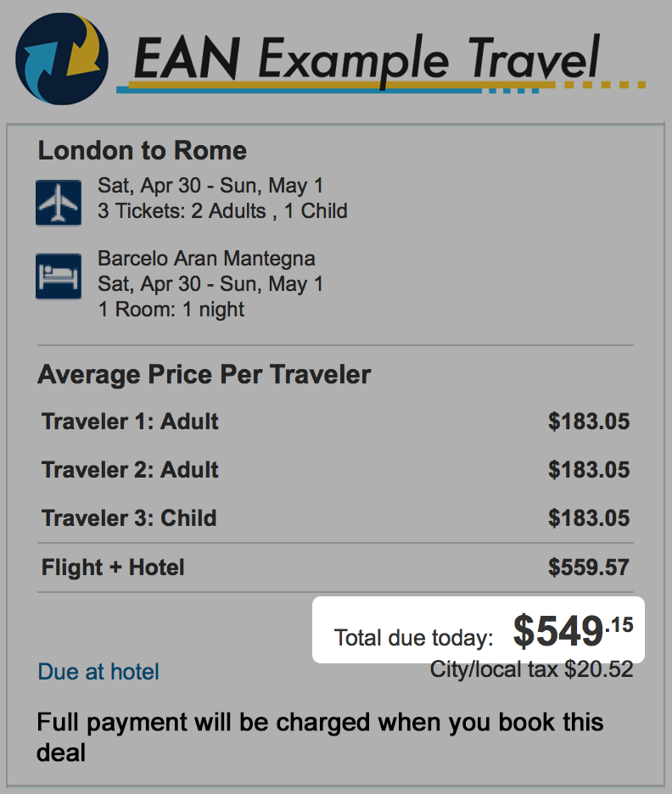Click the flight dates Sat, Apr 30 - Sun, May 1

[x=210, y=185]
